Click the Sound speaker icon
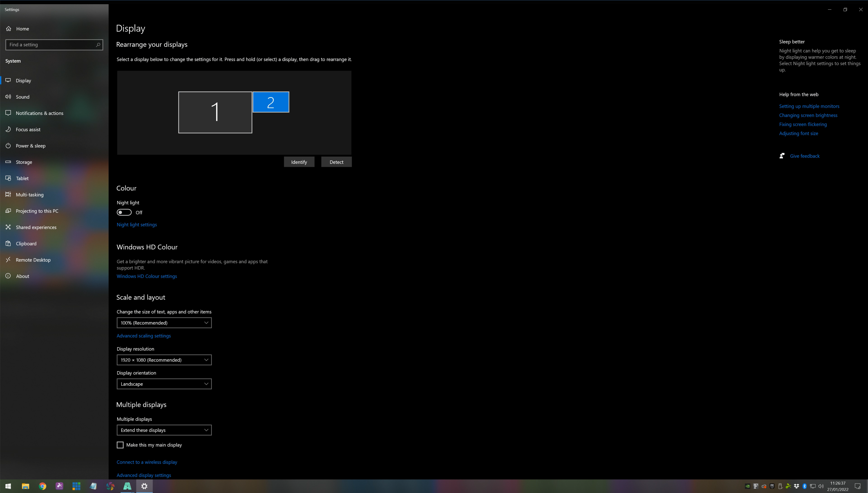The width and height of the screenshot is (868, 493). coord(8,97)
